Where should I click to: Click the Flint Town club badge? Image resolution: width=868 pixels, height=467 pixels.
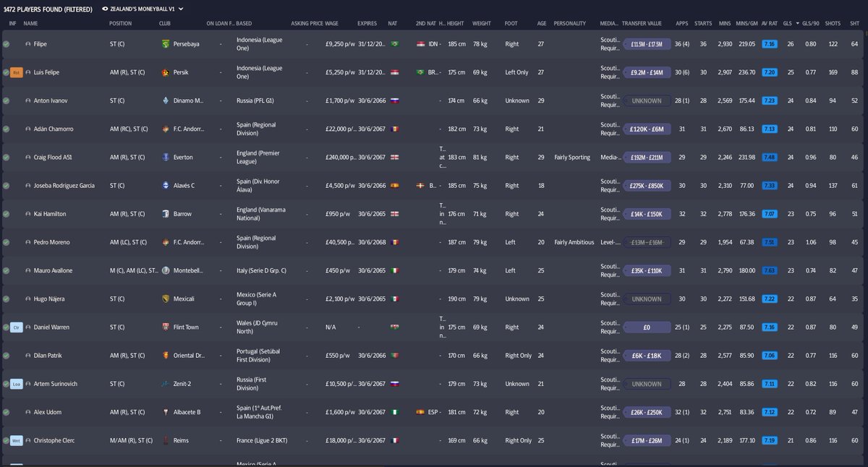[166, 327]
